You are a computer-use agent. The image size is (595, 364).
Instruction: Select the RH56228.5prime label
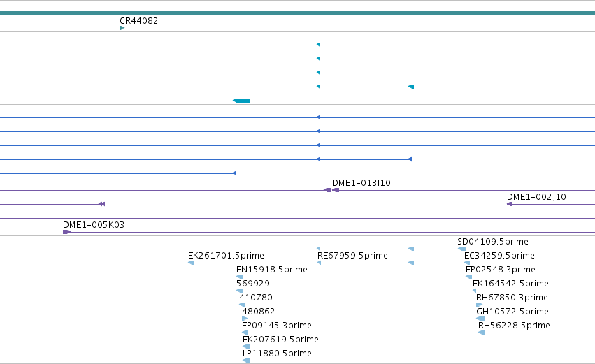[x=514, y=326]
